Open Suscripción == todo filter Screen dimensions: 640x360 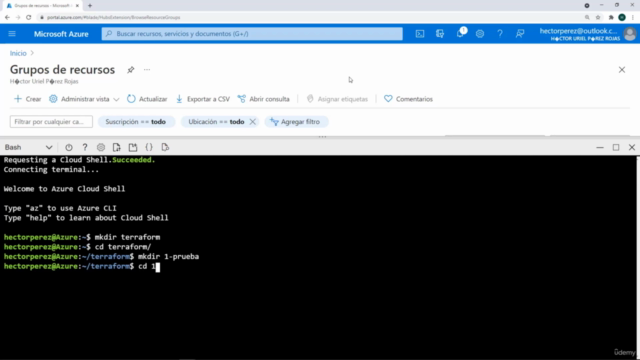(x=136, y=122)
